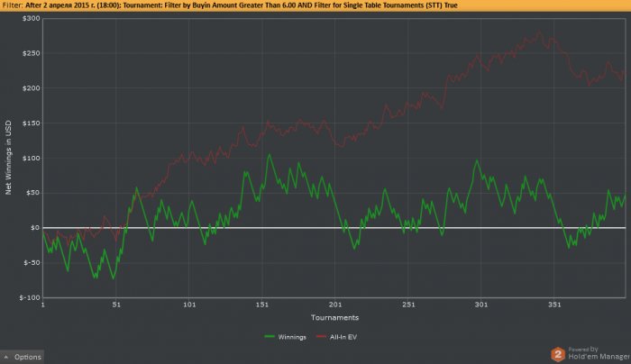
Task: Click the $-50 y-axis label
Action: pos(32,263)
